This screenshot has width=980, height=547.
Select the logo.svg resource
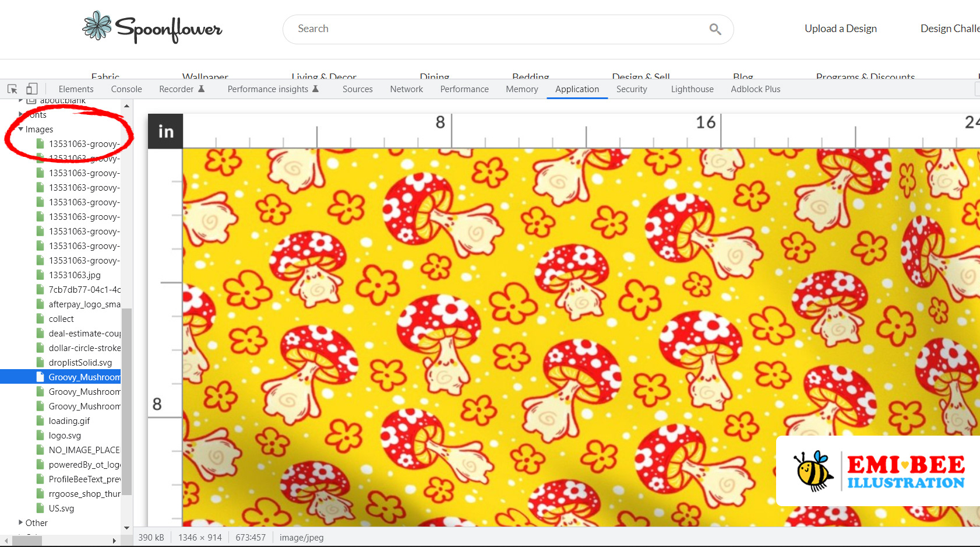coord(65,435)
